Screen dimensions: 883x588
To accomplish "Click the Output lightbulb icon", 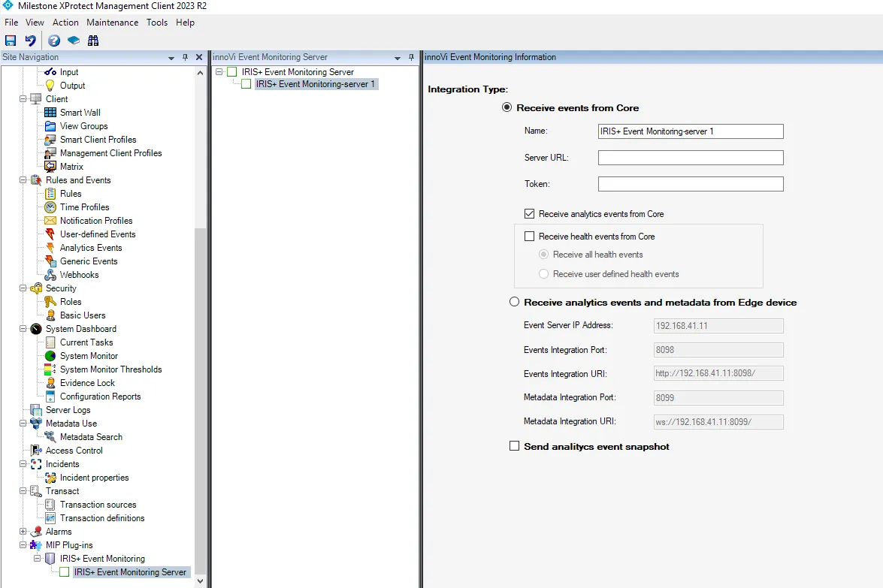I will click(x=50, y=86).
